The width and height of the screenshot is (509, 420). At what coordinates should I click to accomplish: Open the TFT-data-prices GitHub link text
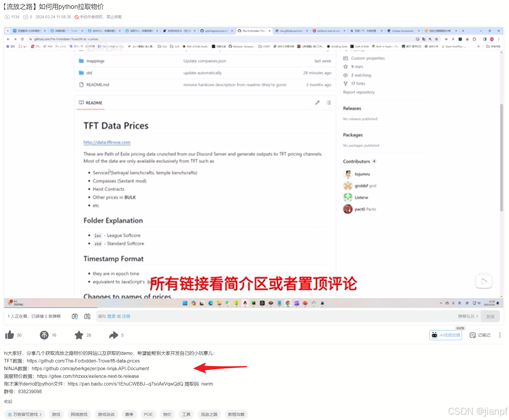[83, 361]
